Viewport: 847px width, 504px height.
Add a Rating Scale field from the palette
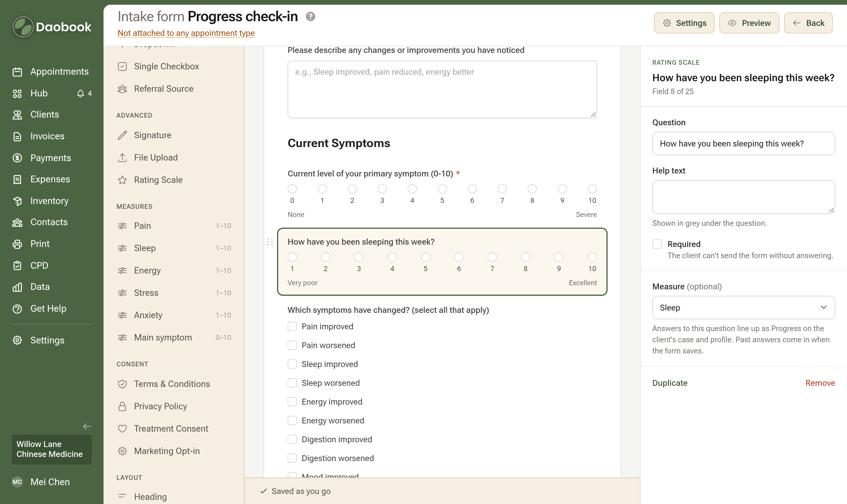[x=174, y=180]
